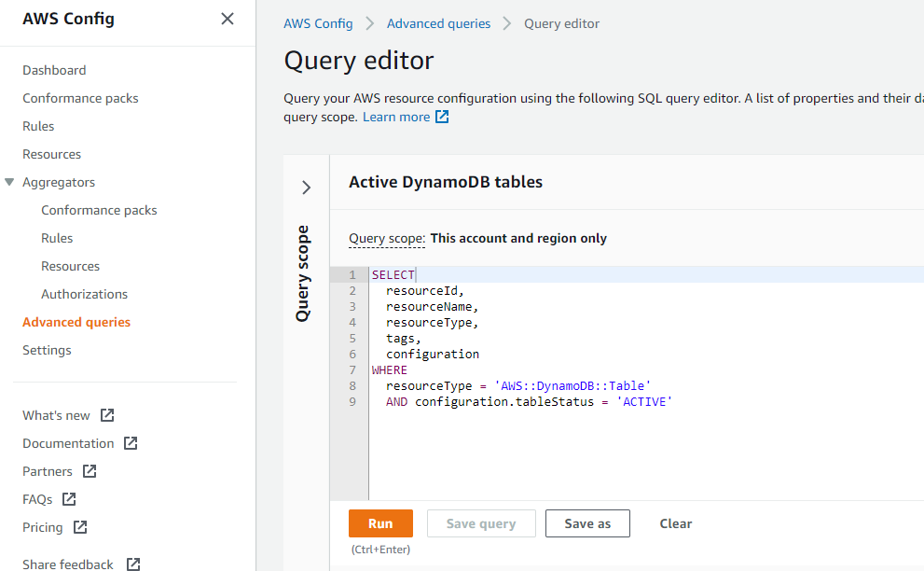Click the Share feedback external link icon
The image size is (924, 571).
click(x=133, y=563)
